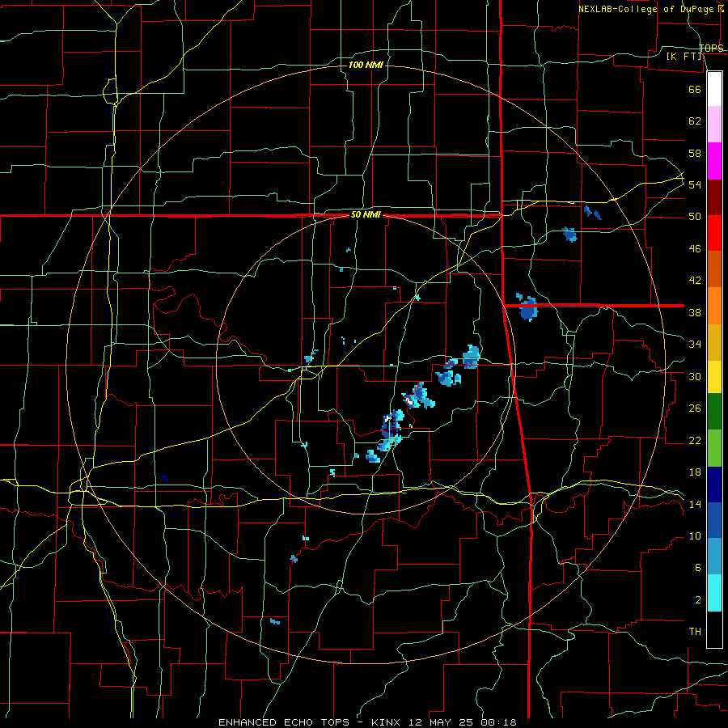Click the legend value '66'
The height and width of the screenshot is (728, 728).
point(695,89)
